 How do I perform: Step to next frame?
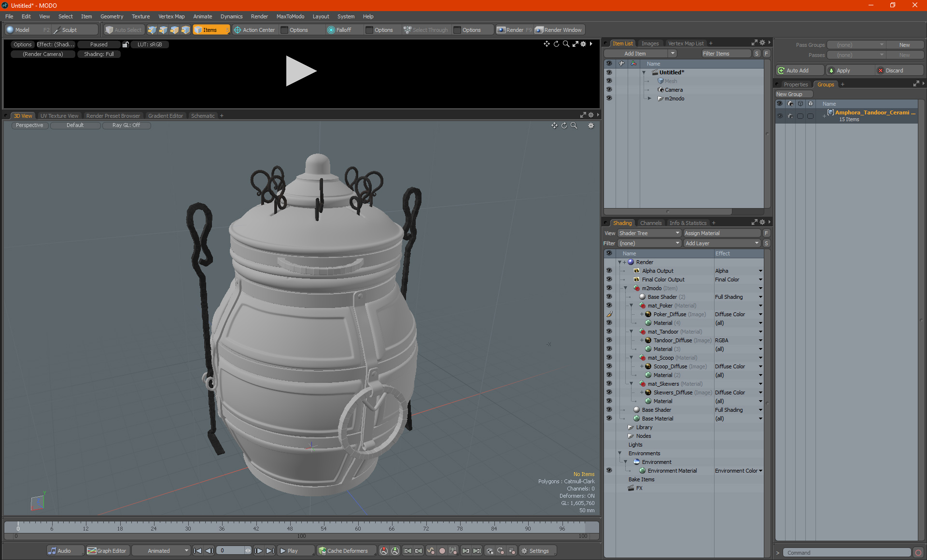258,551
